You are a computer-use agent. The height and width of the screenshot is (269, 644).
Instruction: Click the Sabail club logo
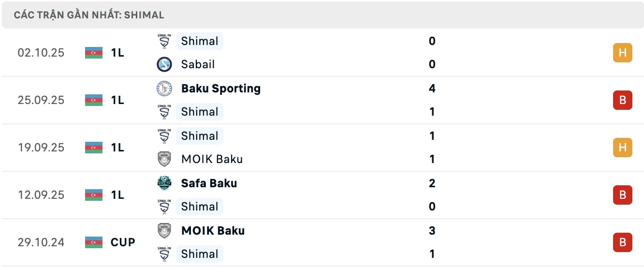coord(165,64)
